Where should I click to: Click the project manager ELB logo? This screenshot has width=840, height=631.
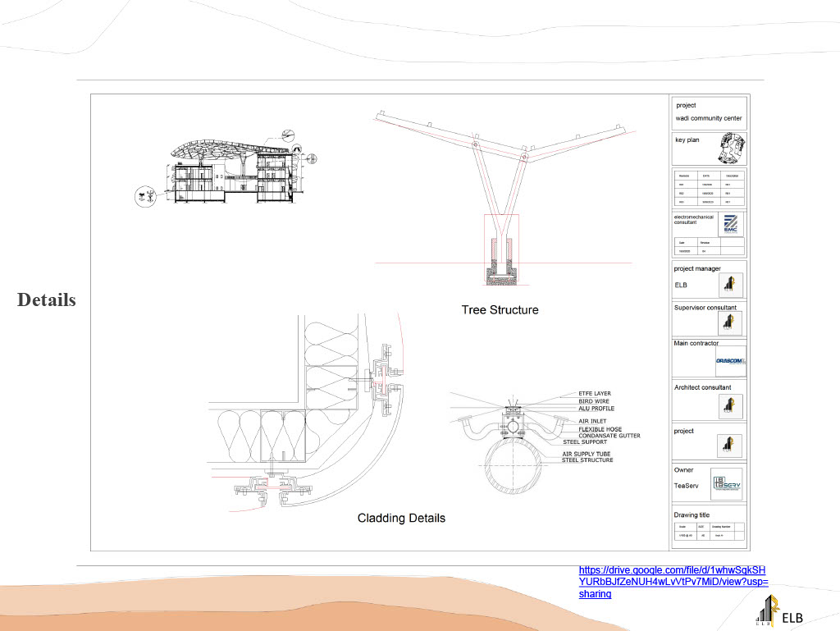(730, 285)
